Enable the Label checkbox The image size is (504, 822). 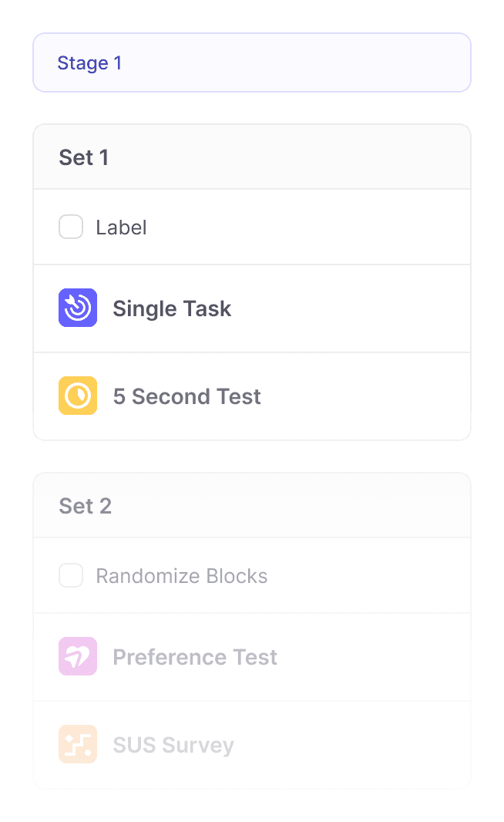[71, 227]
